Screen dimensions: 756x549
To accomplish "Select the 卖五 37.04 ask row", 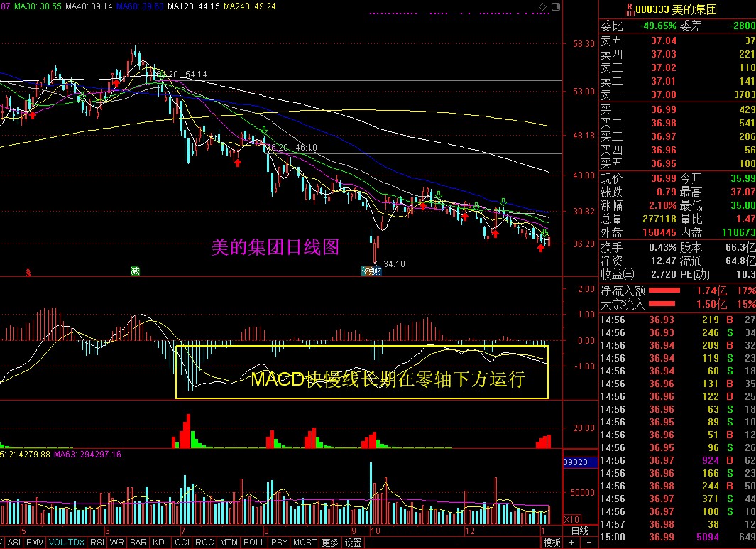I will (x=677, y=41).
